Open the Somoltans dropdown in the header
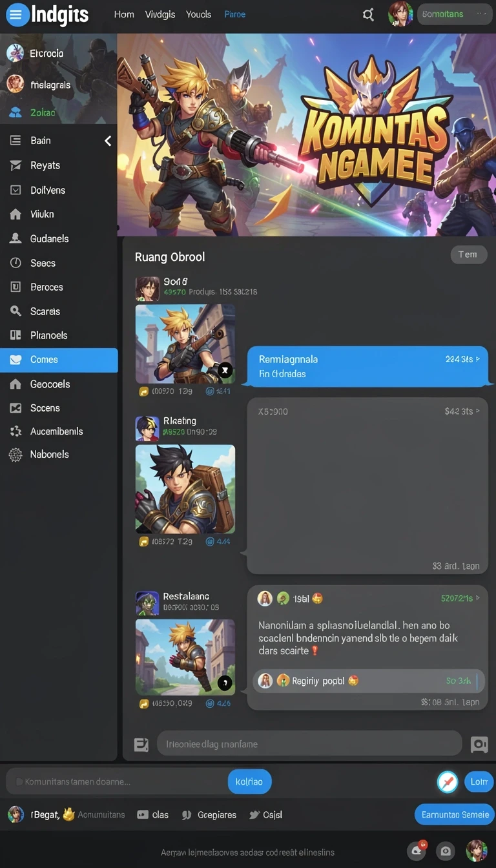Screen dimensions: 496x868 (455, 14)
